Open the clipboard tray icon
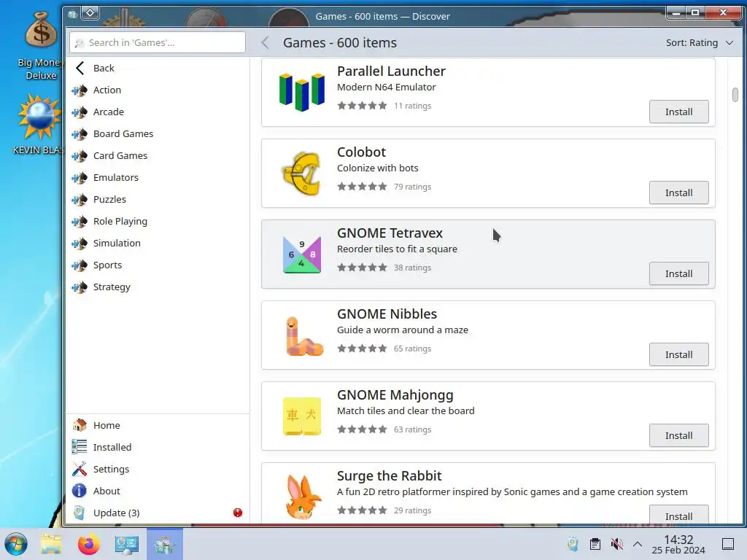Screen dimensions: 747x560 (595, 544)
